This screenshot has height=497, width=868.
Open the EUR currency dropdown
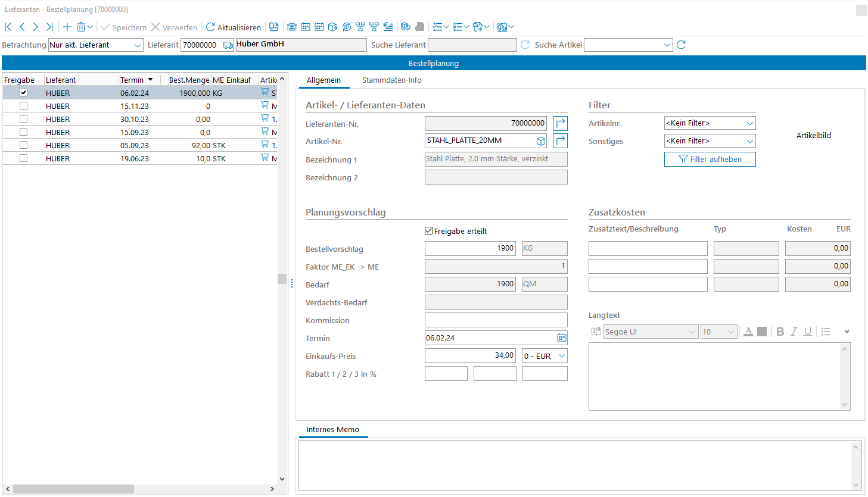561,356
